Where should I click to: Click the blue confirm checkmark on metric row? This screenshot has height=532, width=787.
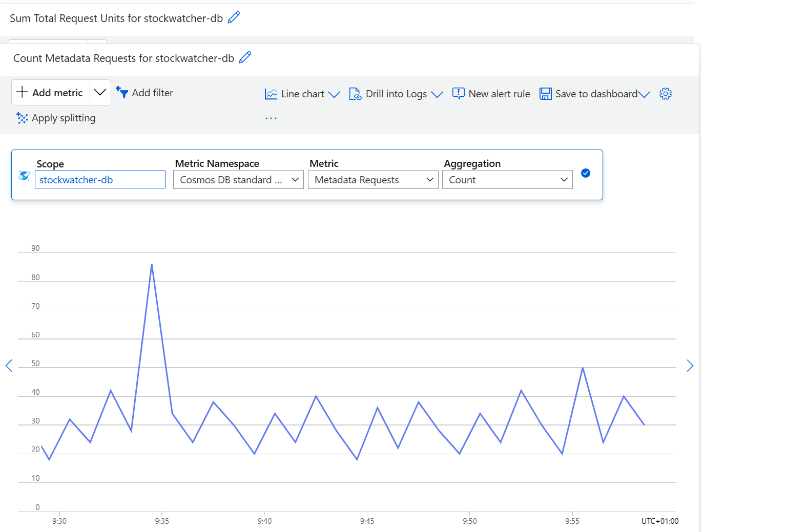tap(586, 173)
